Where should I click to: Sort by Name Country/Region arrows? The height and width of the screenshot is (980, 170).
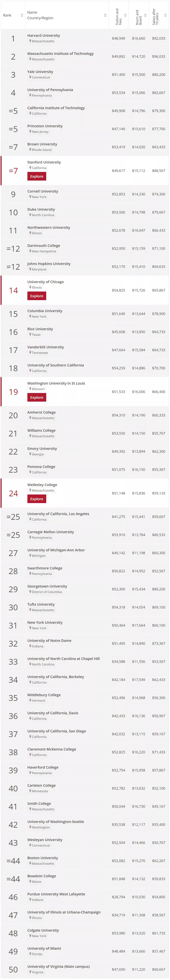pyautogui.click(x=105, y=15)
